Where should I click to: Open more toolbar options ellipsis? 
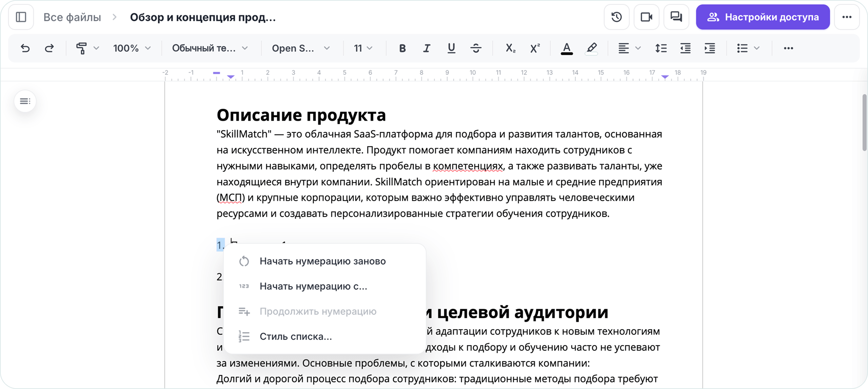click(788, 48)
